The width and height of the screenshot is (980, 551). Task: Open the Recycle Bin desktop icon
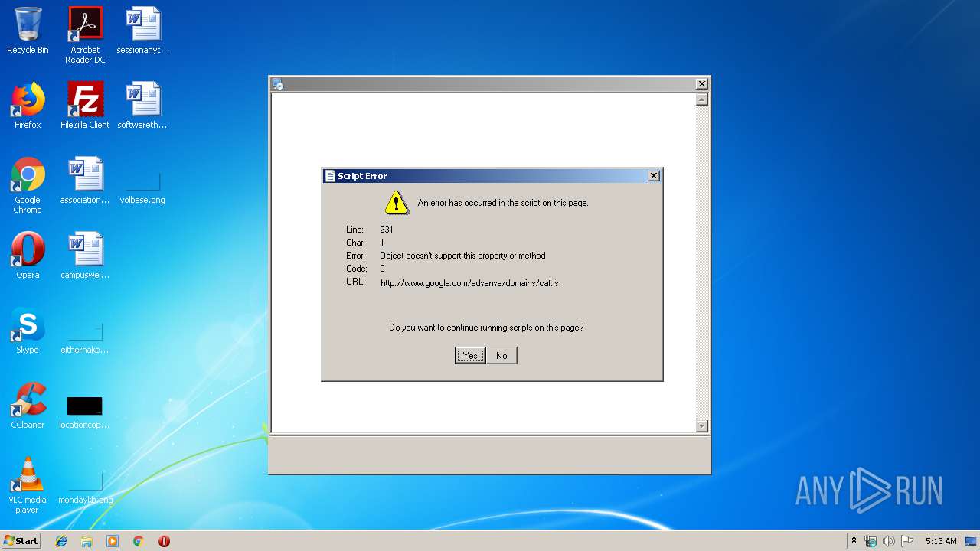[x=28, y=31]
